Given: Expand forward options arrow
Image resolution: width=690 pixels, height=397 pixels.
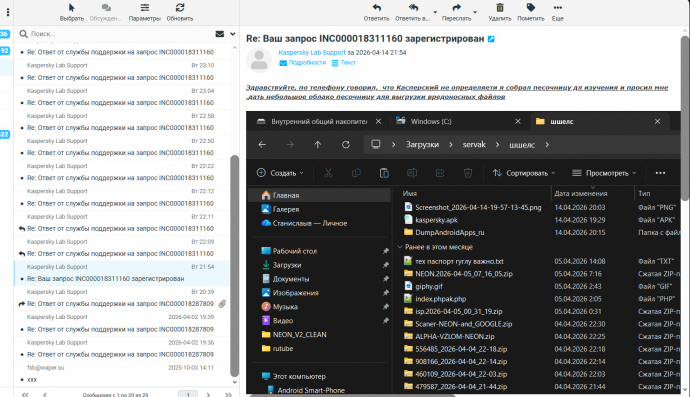Looking at the screenshot, I should (x=475, y=12).
